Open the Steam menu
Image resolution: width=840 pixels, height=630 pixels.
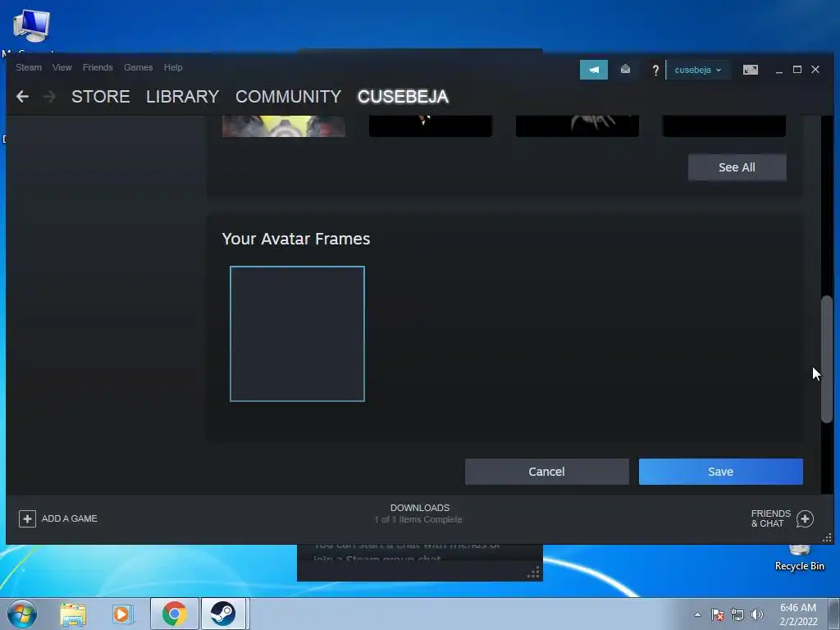[29, 67]
